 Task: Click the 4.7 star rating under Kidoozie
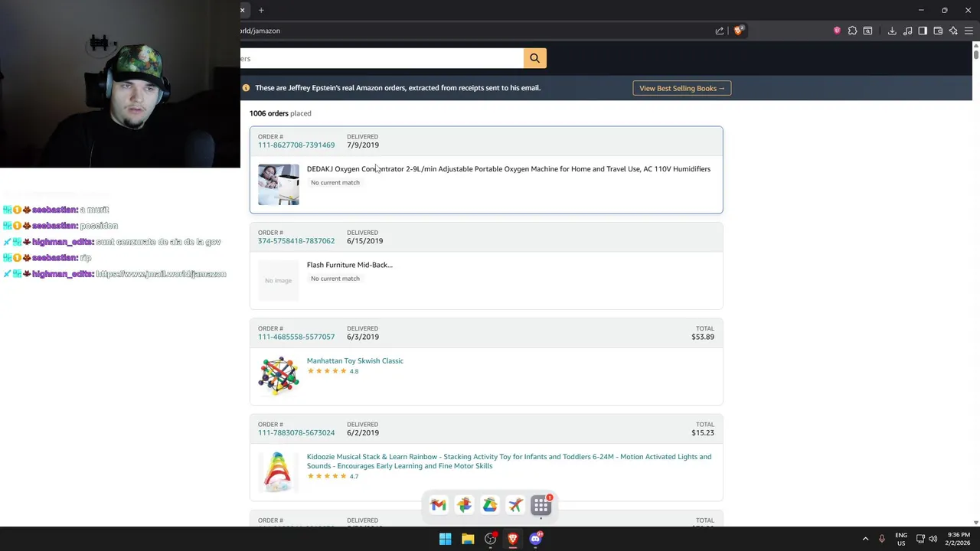point(333,476)
